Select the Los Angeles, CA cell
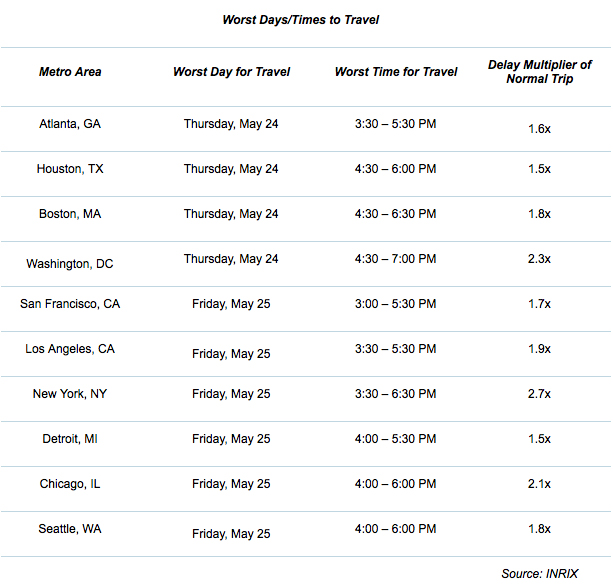Image resolution: width=613 pixels, height=587 pixels. [x=70, y=348]
